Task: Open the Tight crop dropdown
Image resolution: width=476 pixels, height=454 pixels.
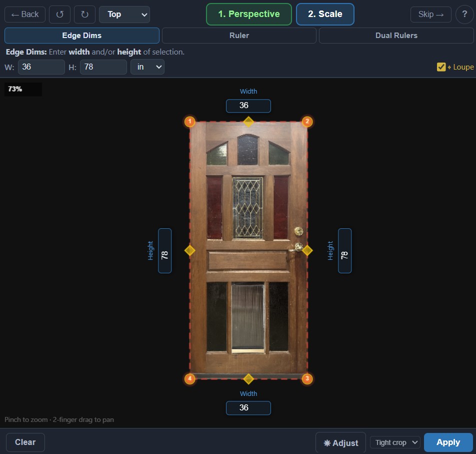Action: coord(394,442)
